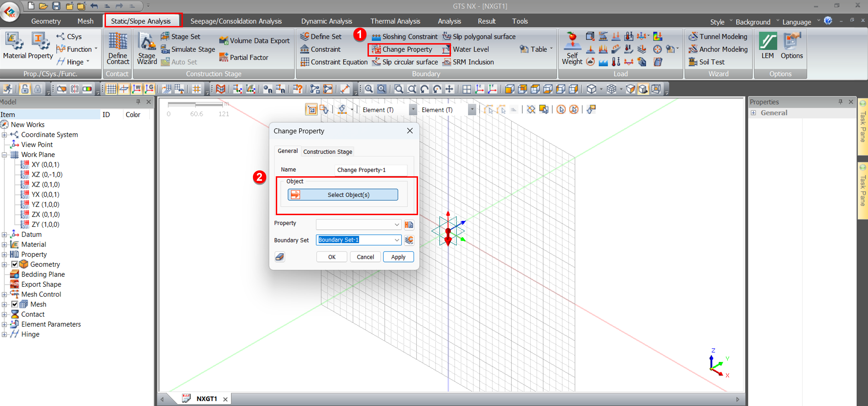Open Sloshing Constraint tool
Screen dimensions: 868x406
[x=404, y=36]
